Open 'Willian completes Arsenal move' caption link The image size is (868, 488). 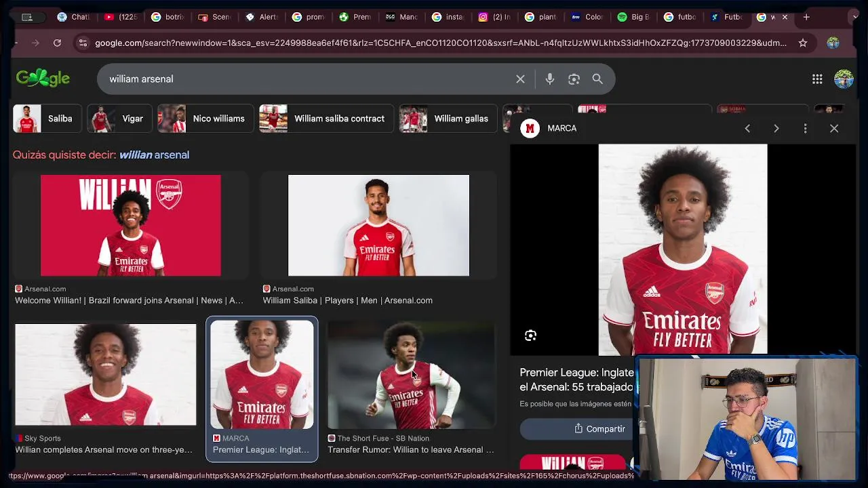[104, 449]
